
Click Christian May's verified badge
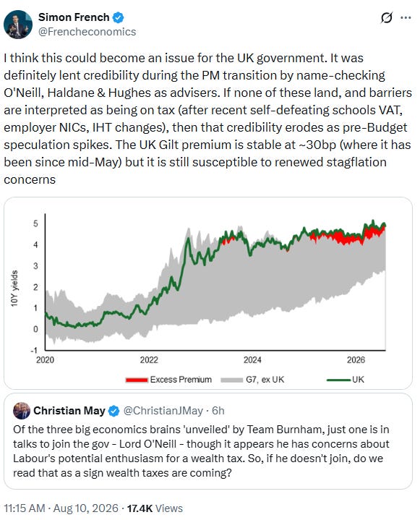(x=114, y=411)
